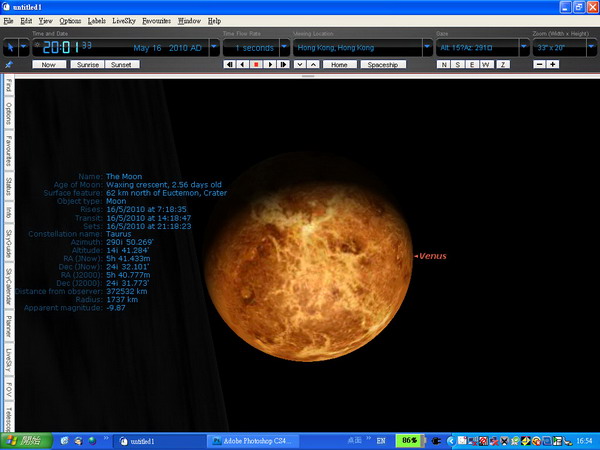
Task: Step time forward one increment
Action: [x=282, y=64]
